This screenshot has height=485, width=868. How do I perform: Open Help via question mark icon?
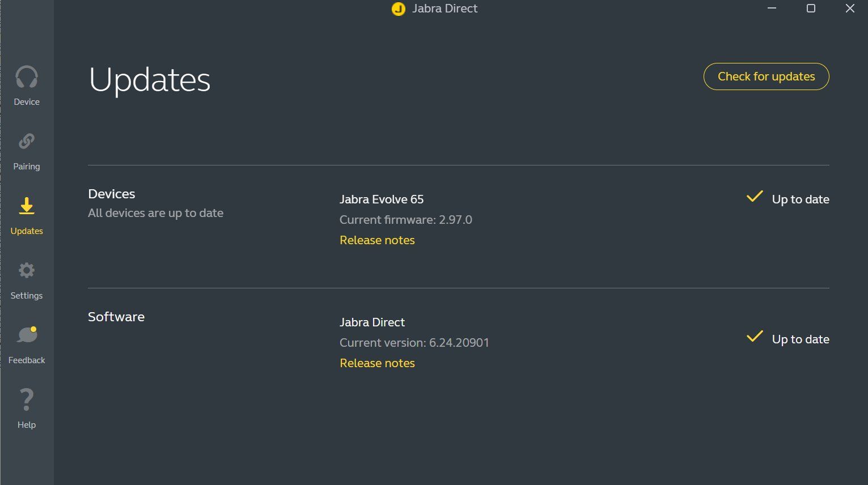point(27,400)
